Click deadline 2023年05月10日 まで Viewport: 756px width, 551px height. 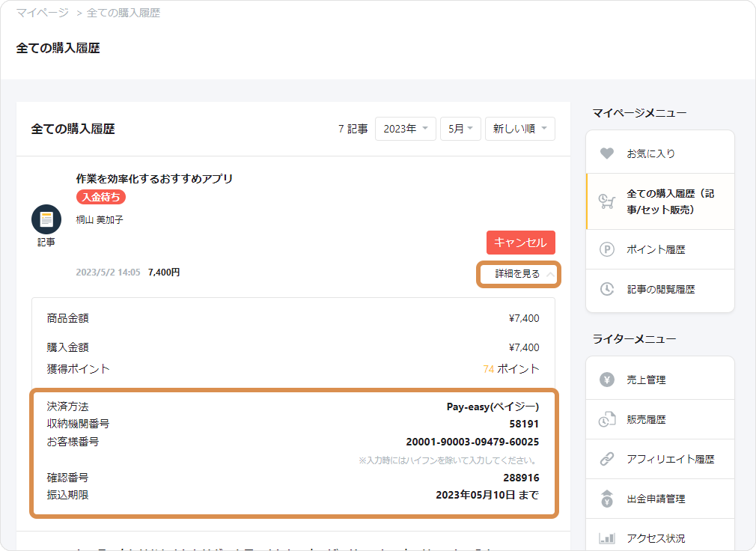pyautogui.click(x=487, y=495)
